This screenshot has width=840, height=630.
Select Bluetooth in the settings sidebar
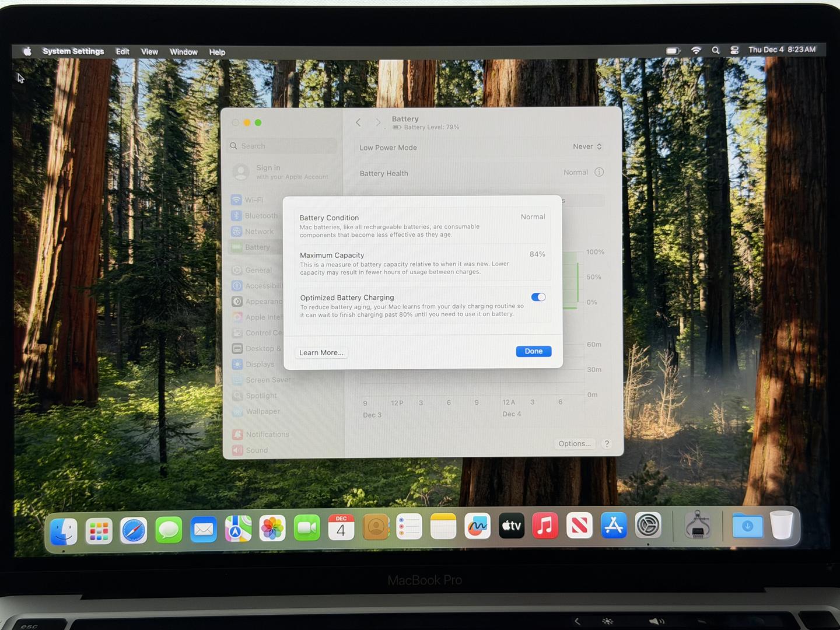[x=255, y=216]
